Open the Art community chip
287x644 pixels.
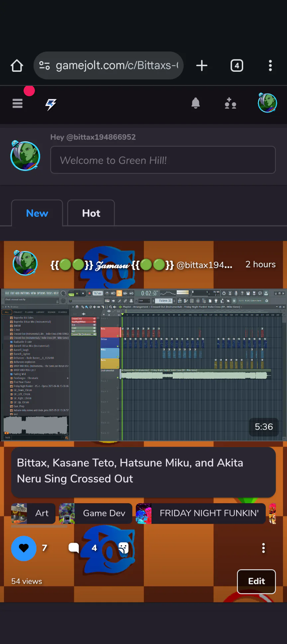(33, 513)
